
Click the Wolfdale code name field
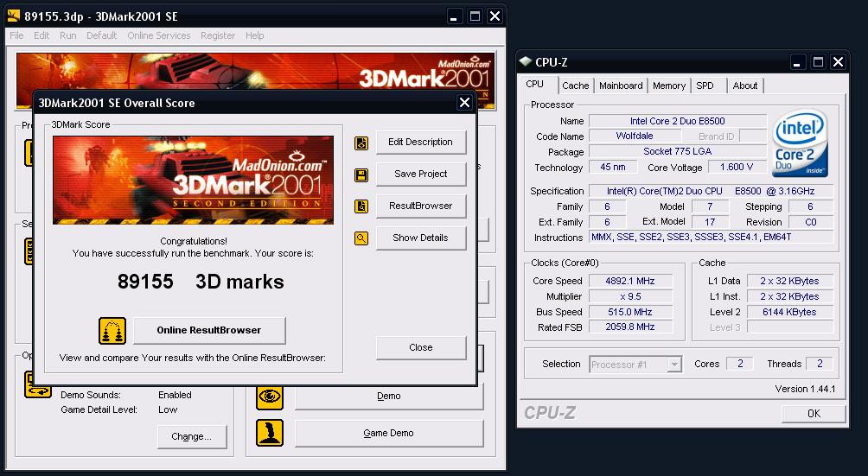click(x=635, y=136)
